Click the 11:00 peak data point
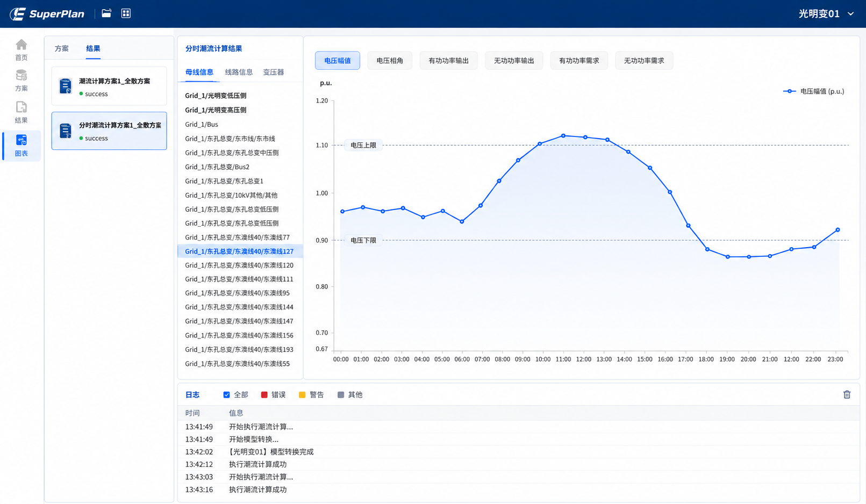This screenshot has height=504, width=866. (563, 135)
